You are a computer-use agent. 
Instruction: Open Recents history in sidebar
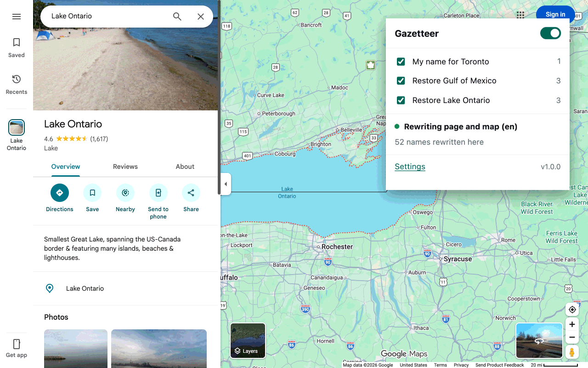point(17,85)
